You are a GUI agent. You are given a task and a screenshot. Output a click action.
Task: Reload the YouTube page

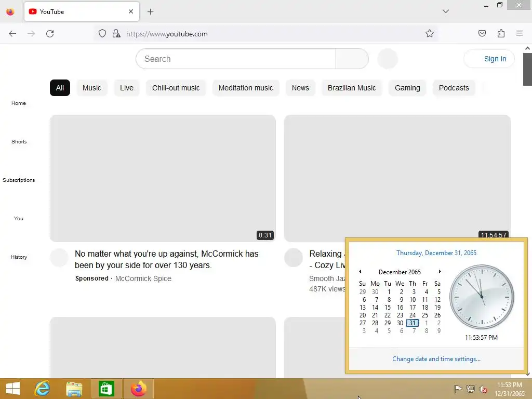tap(50, 34)
